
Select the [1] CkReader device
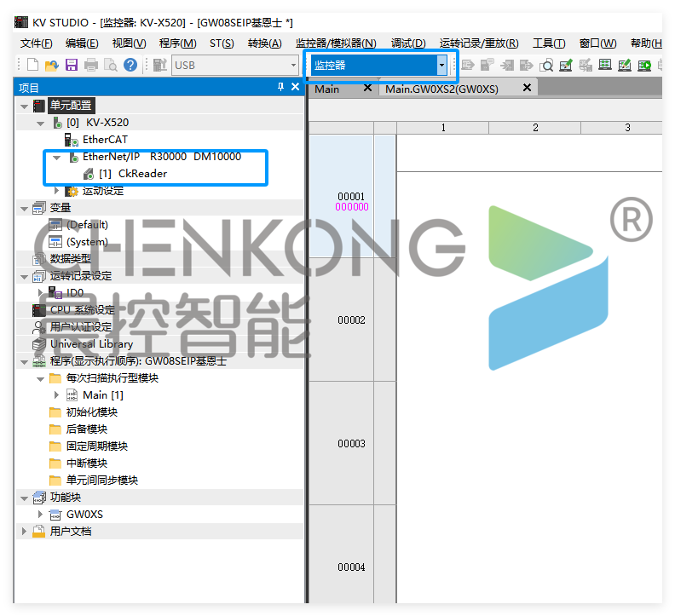pyautogui.click(x=133, y=174)
